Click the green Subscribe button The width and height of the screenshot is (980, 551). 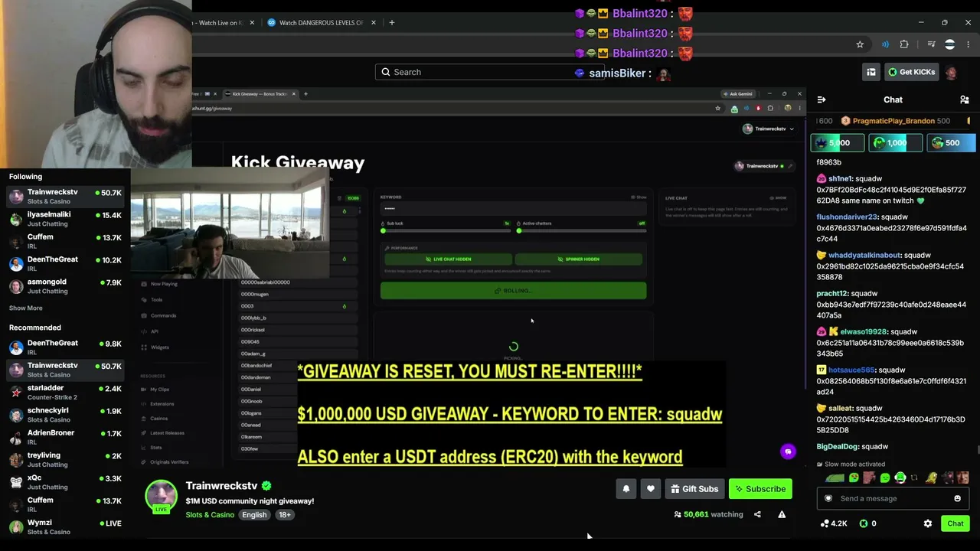[x=760, y=489]
